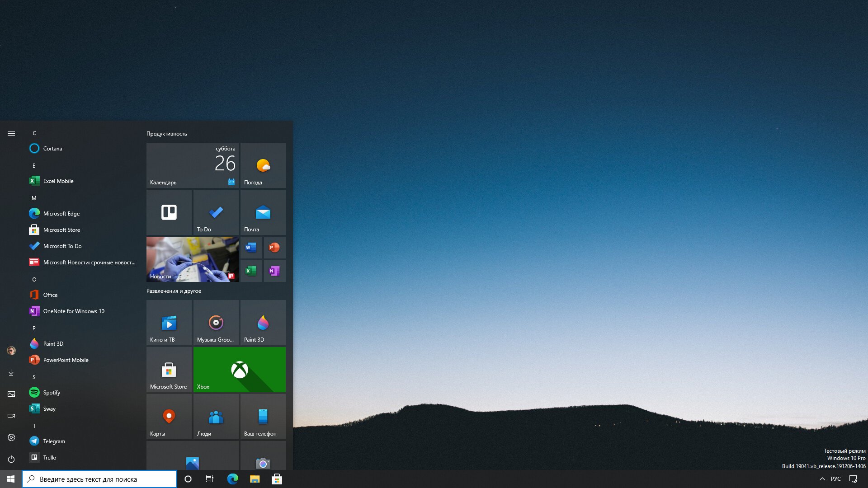Expand the Start menu hamburger button
Image resolution: width=868 pixels, height=488 pixels.
tap(11, 133)
